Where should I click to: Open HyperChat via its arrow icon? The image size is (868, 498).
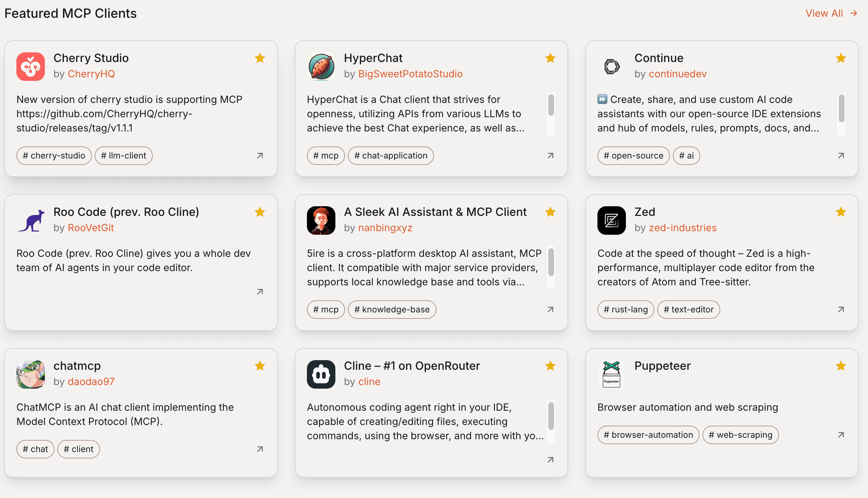550,156
